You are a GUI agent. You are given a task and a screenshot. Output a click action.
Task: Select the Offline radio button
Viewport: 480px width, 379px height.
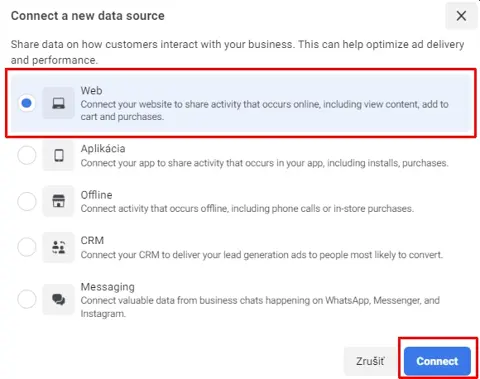(27, 201)
